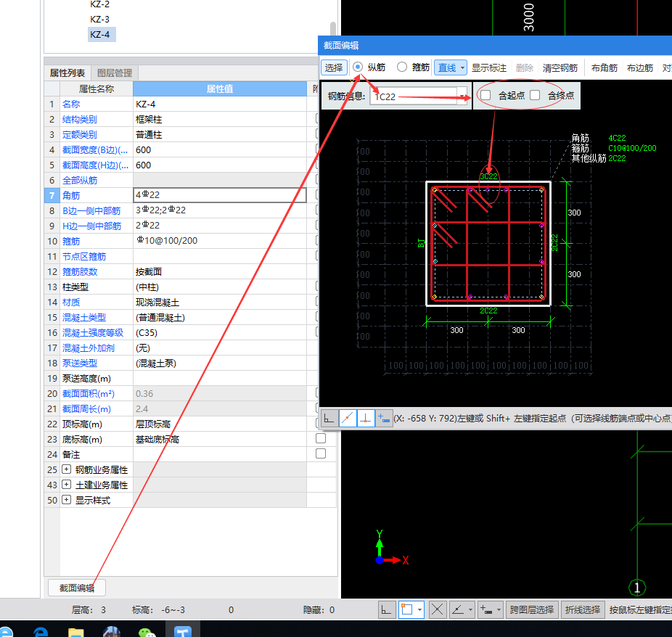This screenshot has height=637, width=672.
Task: Click 折线选择 button
Action: click(x=583, y=609)
